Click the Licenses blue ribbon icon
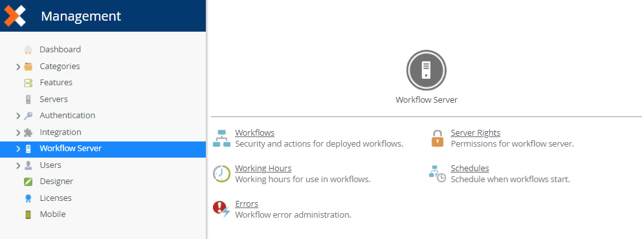 pyautogui.click(x=28, y=198)
